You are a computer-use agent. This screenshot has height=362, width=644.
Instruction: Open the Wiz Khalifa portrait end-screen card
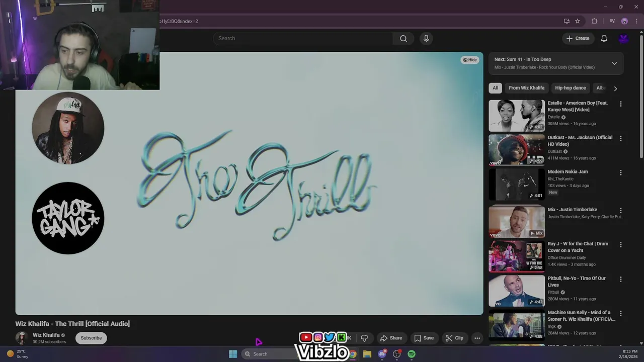pyautogui.click(x=68, y=128)
